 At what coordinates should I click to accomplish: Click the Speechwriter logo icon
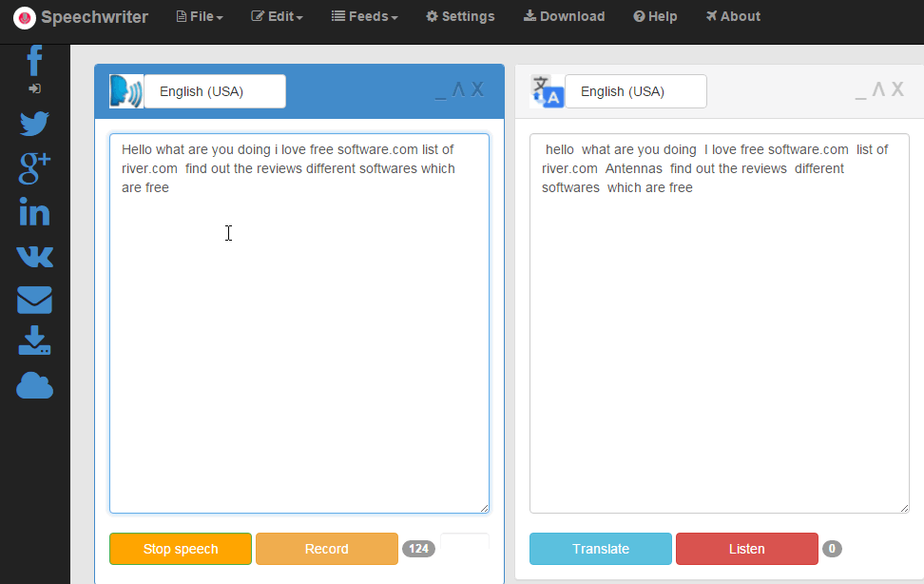click(x=25, y=18)
